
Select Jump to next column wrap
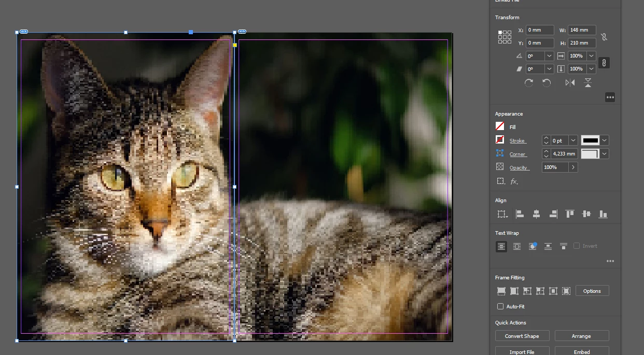(x=564, y=247)
